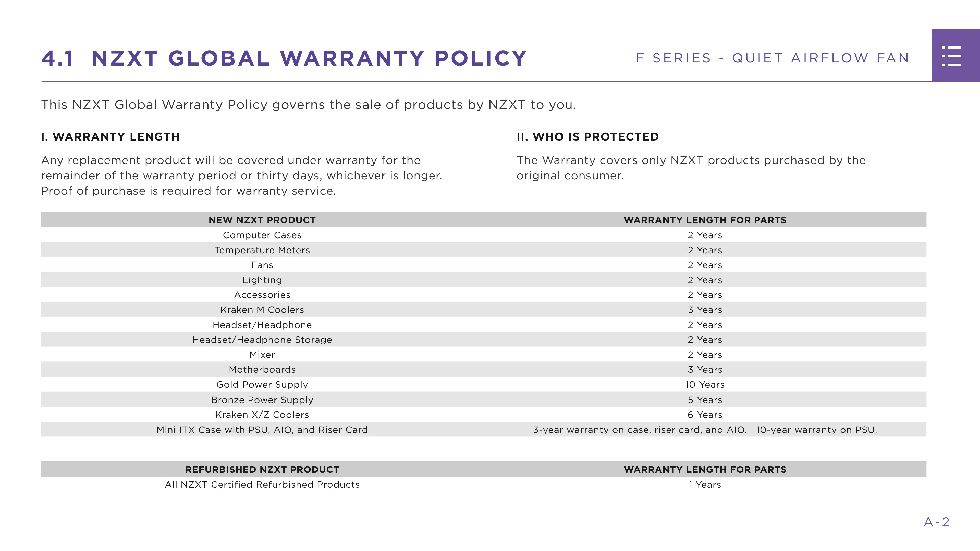Click the Kraken M Coolers entry
This screenshot has width=980, height=551.
pos(262,310)
